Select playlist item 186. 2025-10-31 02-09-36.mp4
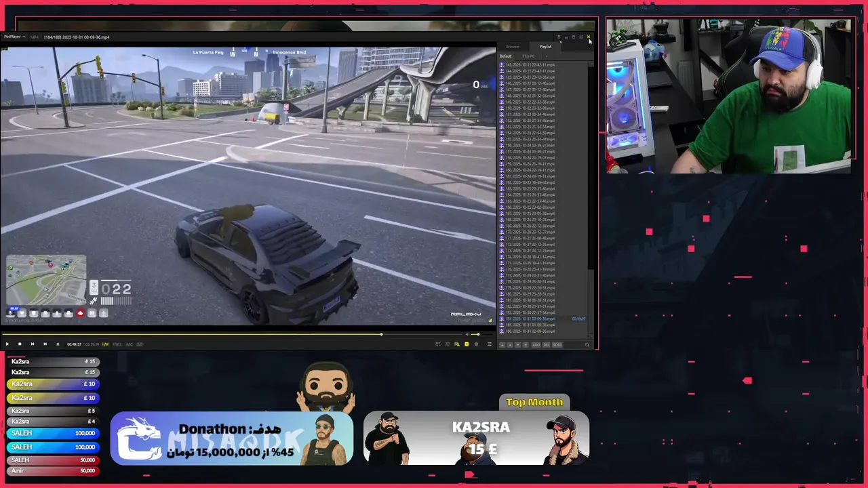This screenshot has height=488, width=868. (x=543, y=331)
